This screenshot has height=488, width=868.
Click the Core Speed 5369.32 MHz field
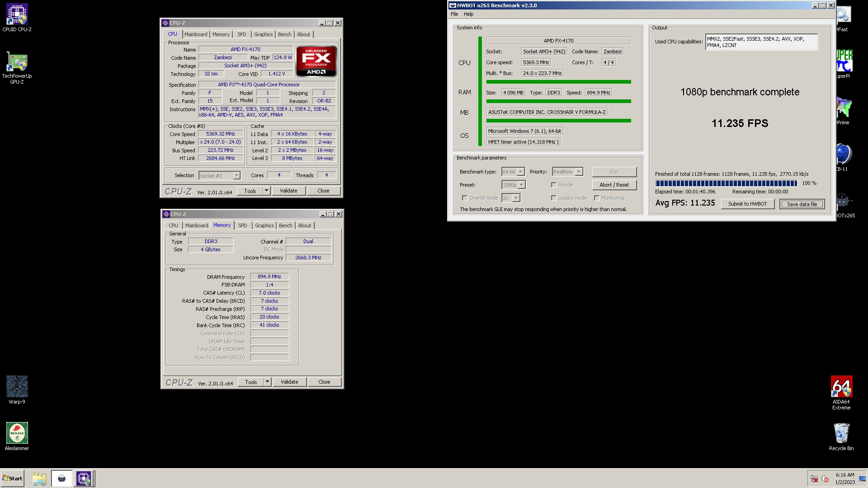coord(221,134)
